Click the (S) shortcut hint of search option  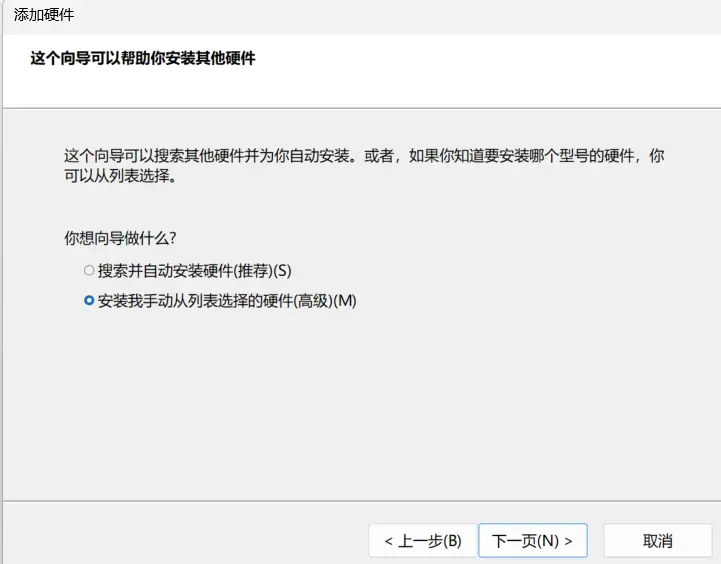(x=282, y=271)
